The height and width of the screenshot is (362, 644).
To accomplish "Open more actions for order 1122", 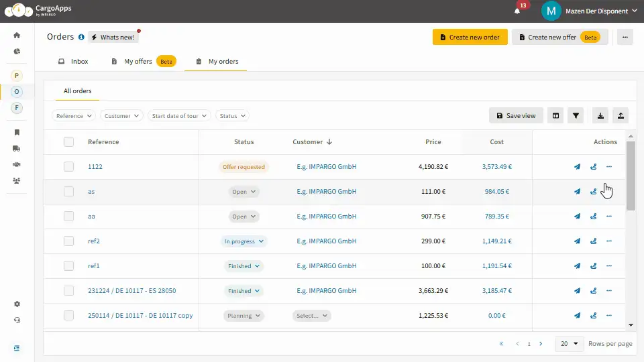I will [x=609, y=167].
